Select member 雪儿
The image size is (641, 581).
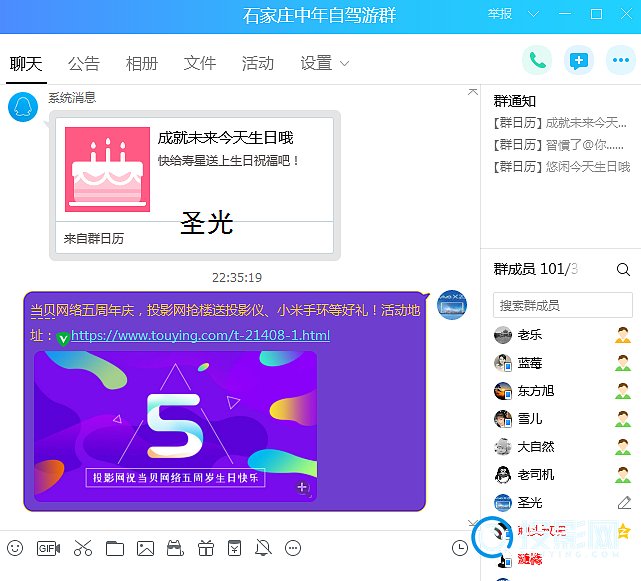(x=529, y=419)
